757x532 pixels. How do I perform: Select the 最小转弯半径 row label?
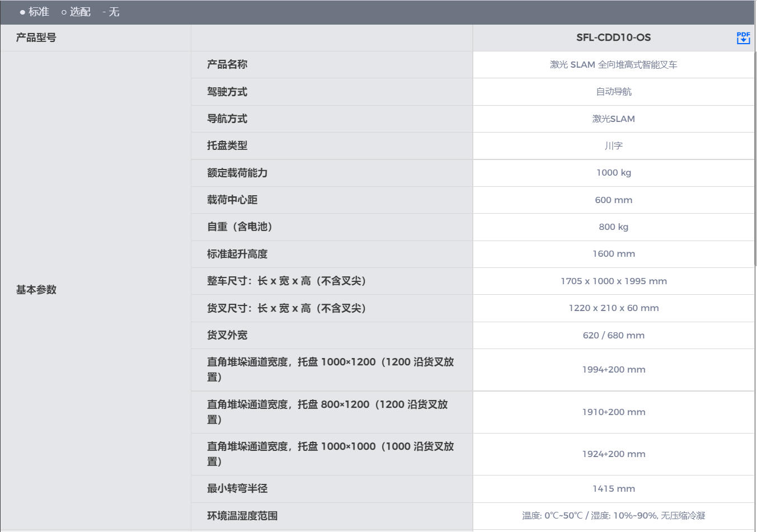tap(237, 488)
